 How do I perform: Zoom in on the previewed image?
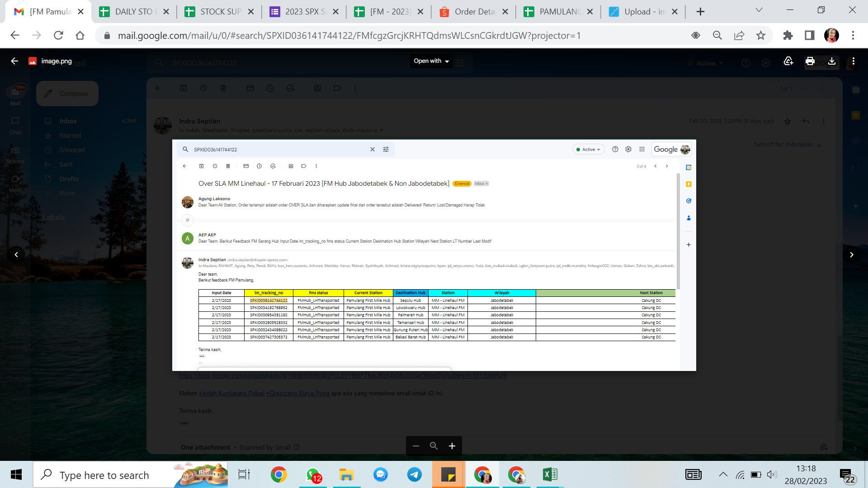pyautogui.click(x=452, y=446)
